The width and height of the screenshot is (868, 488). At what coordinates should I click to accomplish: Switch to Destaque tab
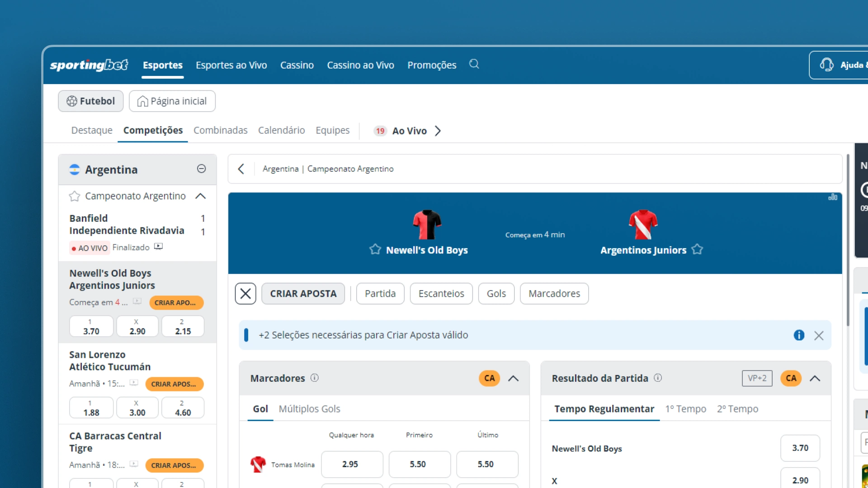click(x=92, y=131)
